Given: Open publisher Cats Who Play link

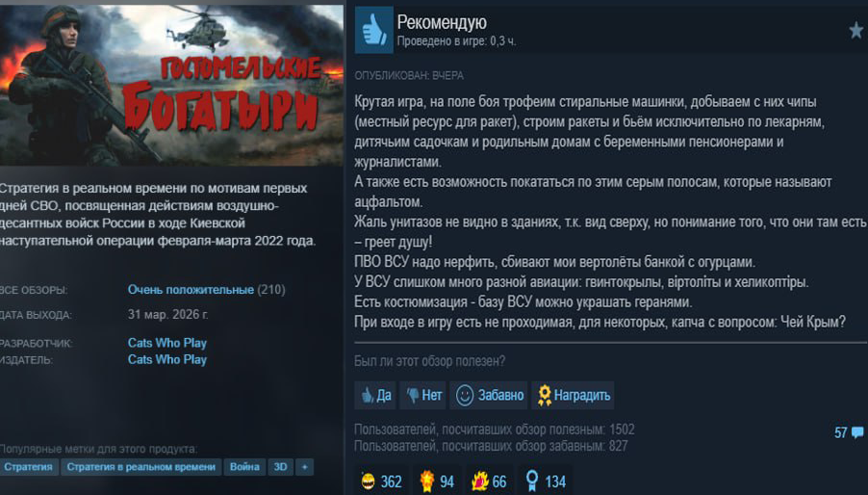Looking at the screenshot, I should [167, 359].
